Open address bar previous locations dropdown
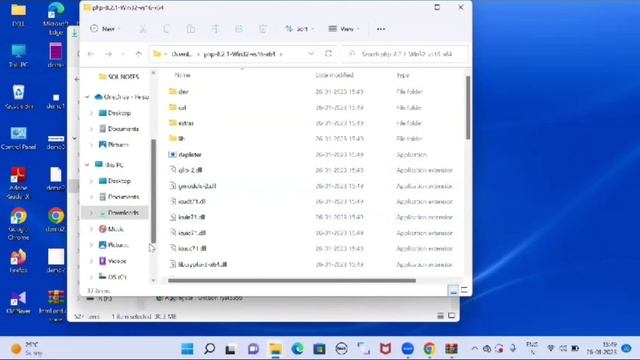The image size is (640, 360). pyautogui.click(x=311, y=54)
